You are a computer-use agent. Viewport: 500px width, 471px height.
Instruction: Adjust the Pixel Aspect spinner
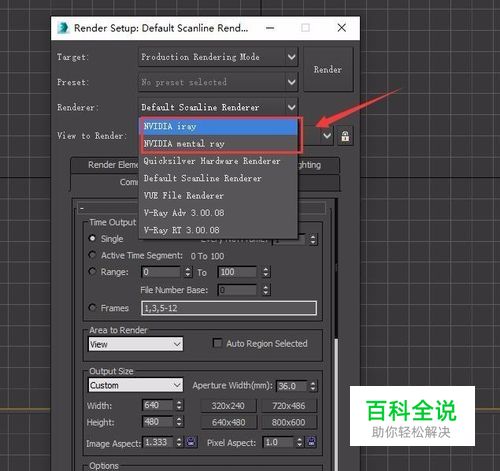coord(299,442)
